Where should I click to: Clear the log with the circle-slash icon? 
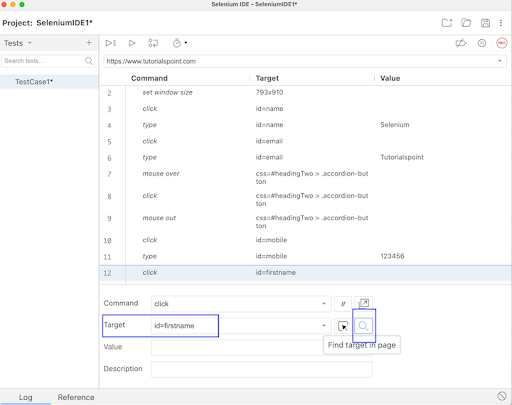click(x=502, y=396)
